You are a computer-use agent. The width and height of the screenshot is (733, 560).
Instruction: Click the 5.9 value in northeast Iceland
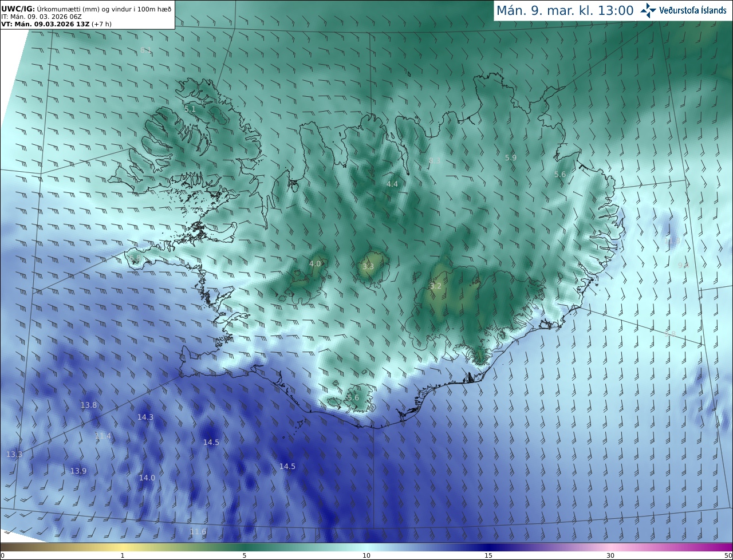[511, 157]
